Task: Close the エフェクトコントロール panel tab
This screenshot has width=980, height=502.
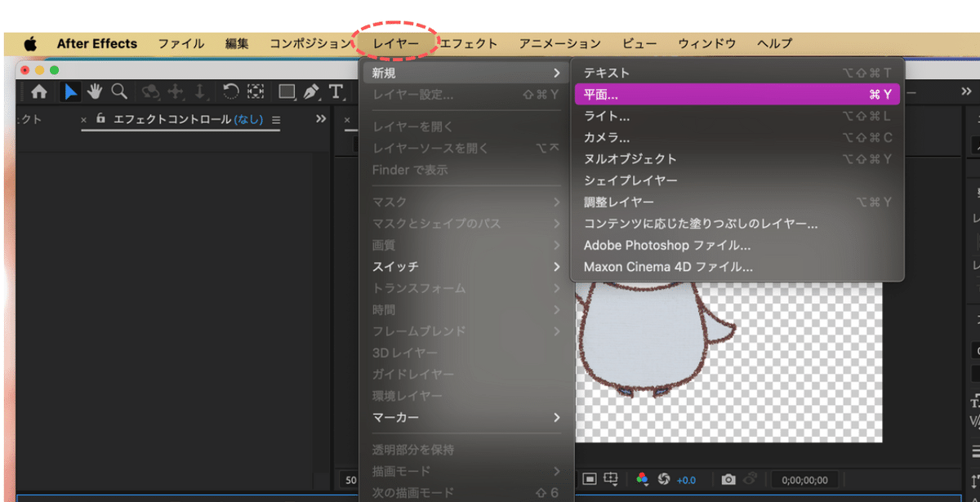Action: 84,120
